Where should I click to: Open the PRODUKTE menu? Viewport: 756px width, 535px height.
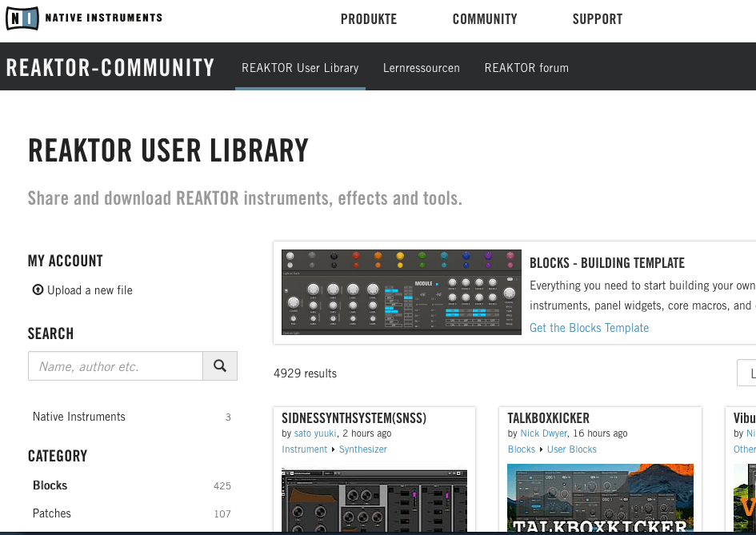368,19
